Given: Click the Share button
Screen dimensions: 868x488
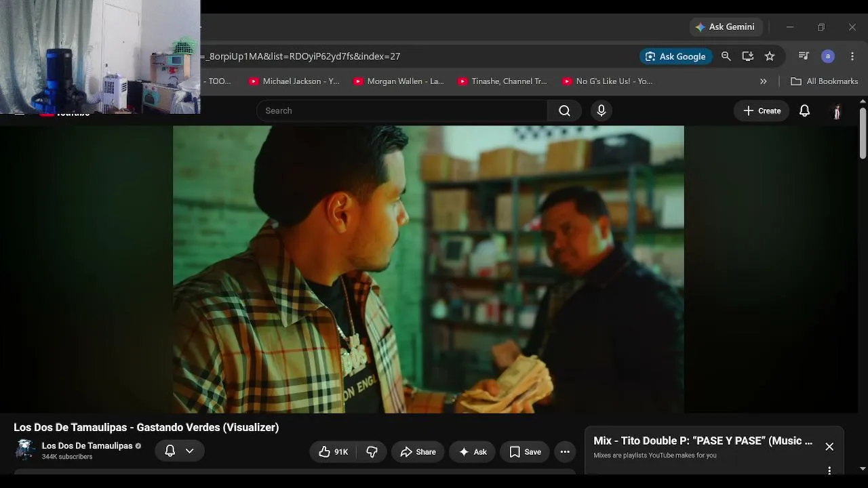Looking at the screenshot, I should [418, 452].
